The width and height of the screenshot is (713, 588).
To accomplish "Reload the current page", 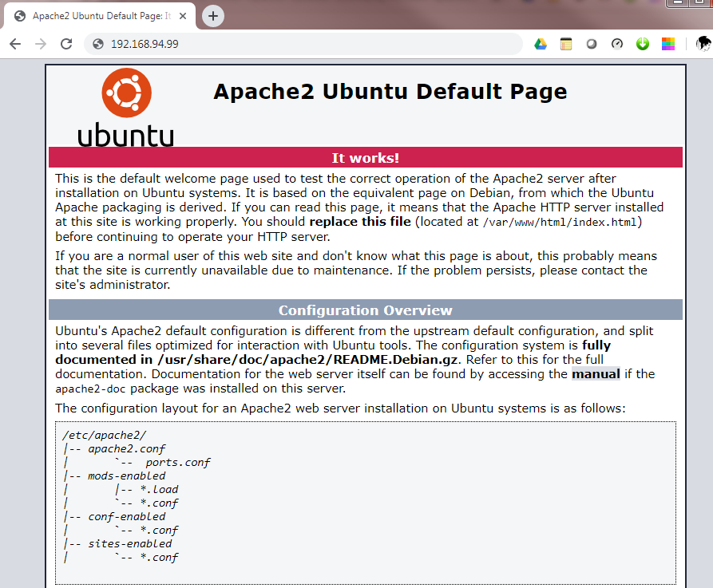I will click(66, 45).
